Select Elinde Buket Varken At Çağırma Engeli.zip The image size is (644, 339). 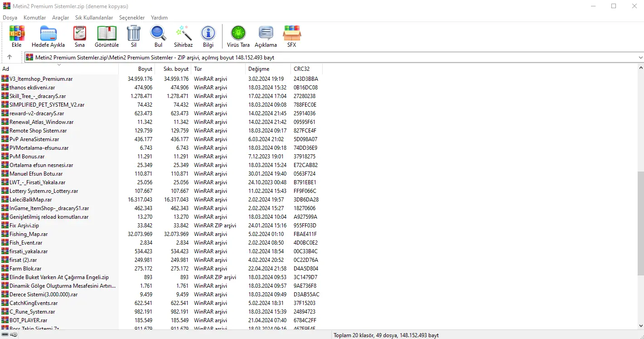pos(59,277)
